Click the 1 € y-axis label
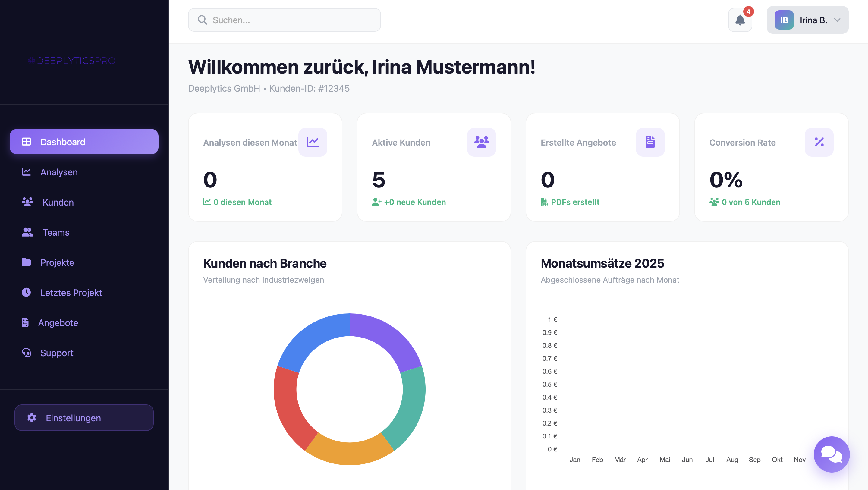 pos(552,319)
